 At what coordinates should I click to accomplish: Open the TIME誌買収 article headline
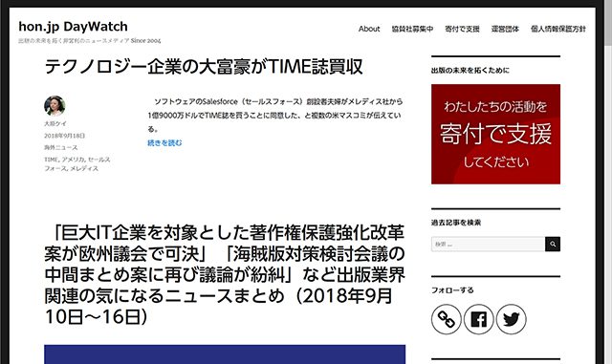204,66
